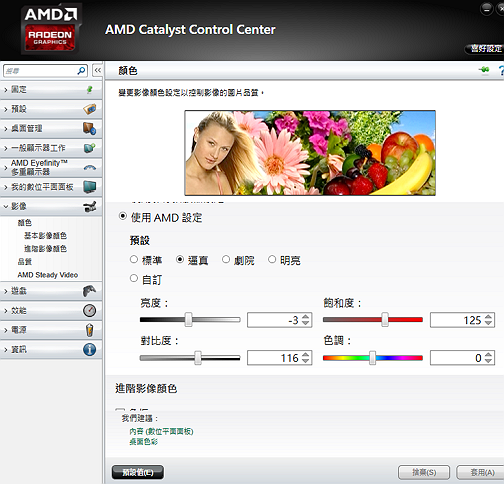This screenshot has height=484, width=504.
Task: Open help via the question mark icon
Action: point(501,70)
